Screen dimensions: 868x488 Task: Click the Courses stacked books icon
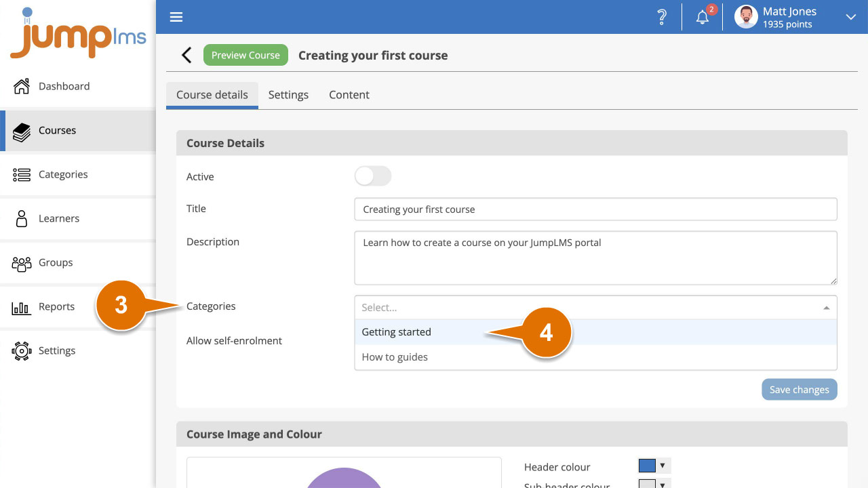tap(22, 131)
